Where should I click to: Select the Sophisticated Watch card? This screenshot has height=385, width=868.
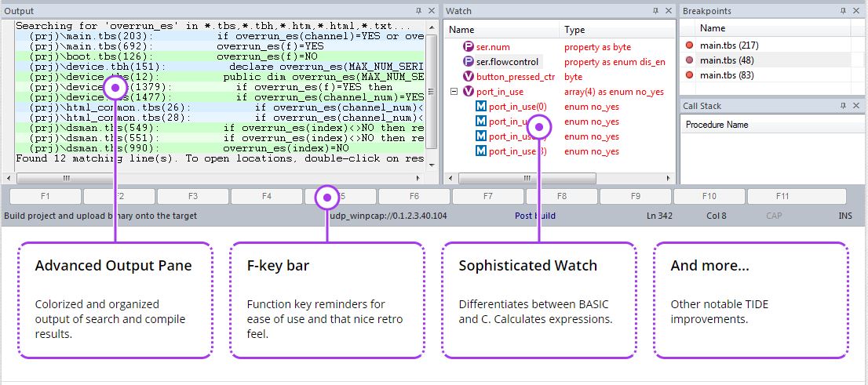point(538,300)
